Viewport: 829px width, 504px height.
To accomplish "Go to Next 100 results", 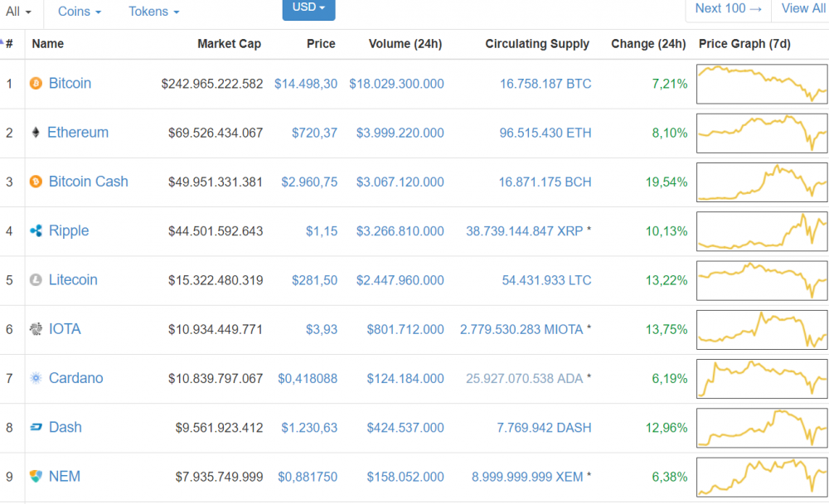I will click(x=727, y=8).
